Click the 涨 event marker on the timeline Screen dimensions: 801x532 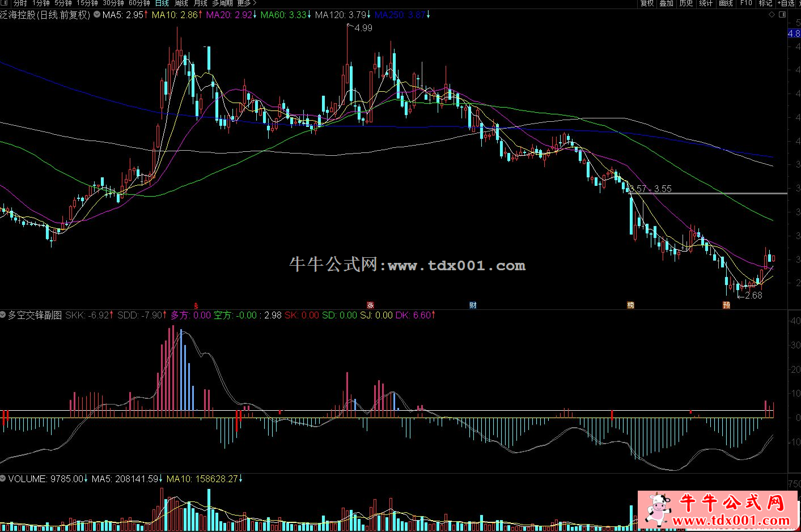pyautogui.click(x=370, y=305)
